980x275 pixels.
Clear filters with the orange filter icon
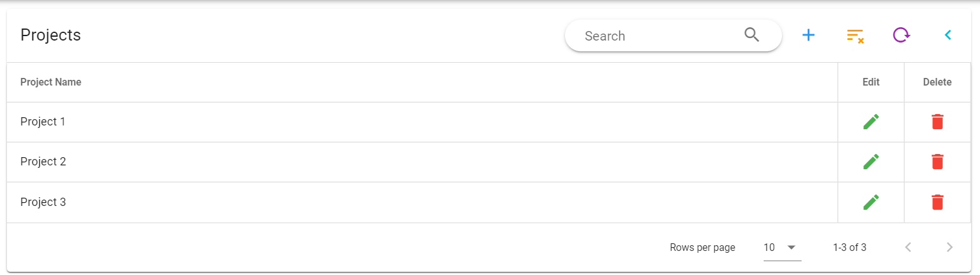click(x=855, y=35)
